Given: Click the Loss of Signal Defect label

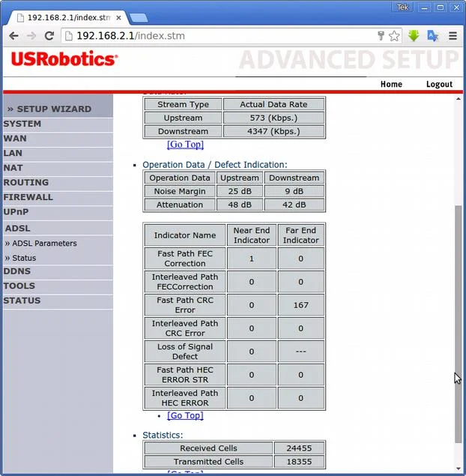Looking at the screenshot, I should click(185, 352).
